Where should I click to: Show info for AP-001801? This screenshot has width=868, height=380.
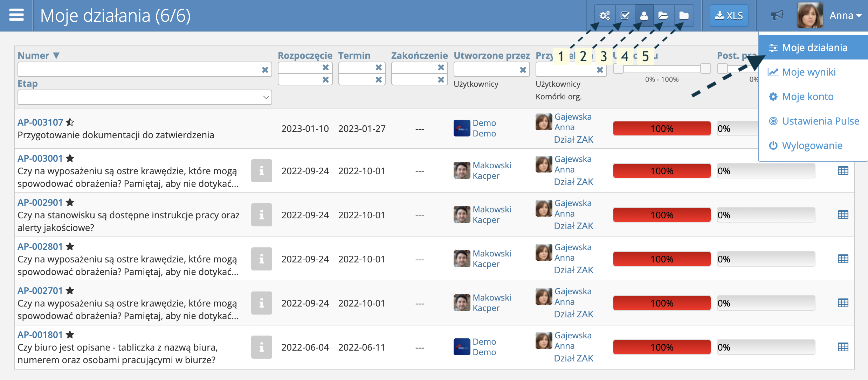point(261,347)
